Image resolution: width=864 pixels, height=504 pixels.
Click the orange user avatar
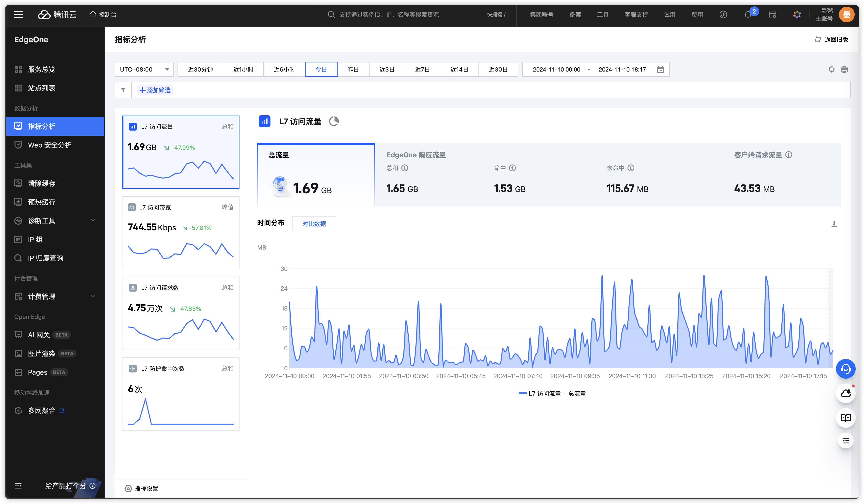pos(846,15)
